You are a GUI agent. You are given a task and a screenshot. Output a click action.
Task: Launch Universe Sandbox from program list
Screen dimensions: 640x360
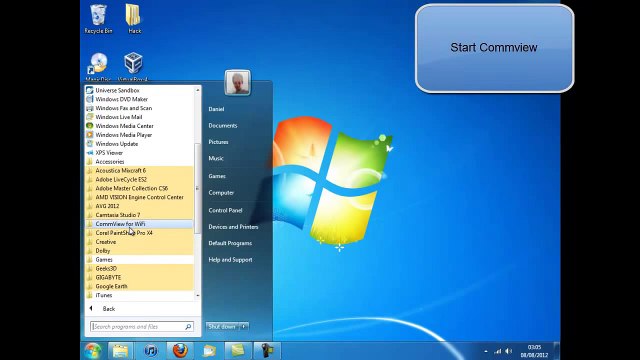[x=139, y=90]
